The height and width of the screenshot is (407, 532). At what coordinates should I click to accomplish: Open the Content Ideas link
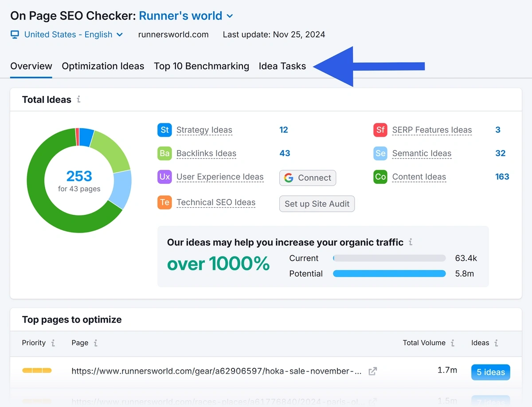419,177
